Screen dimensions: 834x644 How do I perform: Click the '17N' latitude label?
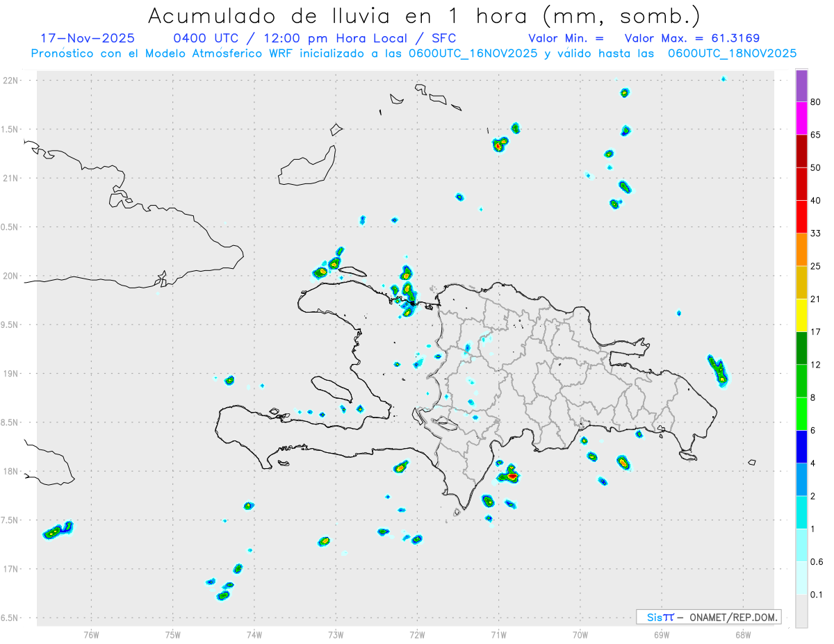point(11,569)
